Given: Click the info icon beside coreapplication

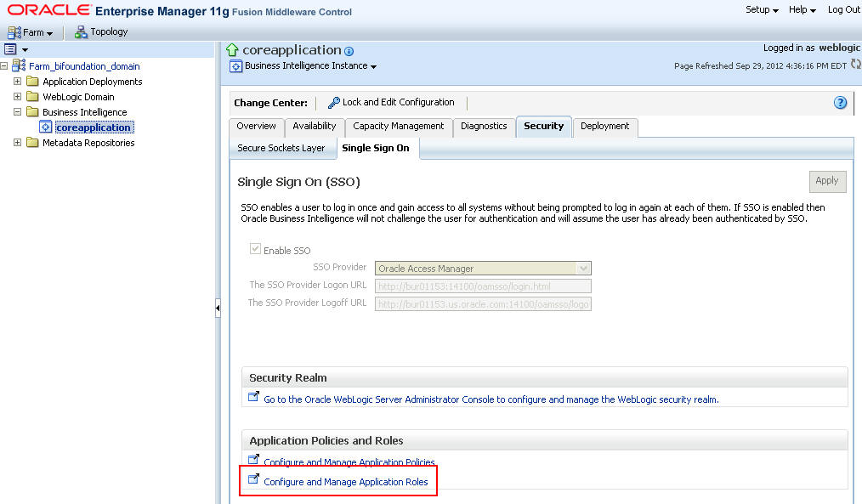Looking at the screenshot, I should click(349, 51).
